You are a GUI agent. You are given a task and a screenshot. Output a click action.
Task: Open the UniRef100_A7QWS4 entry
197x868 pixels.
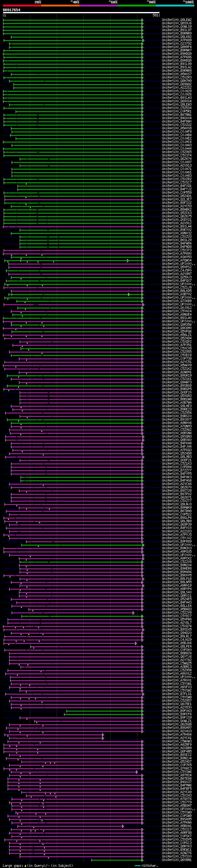pyautogui.click(x=177, y=260)
